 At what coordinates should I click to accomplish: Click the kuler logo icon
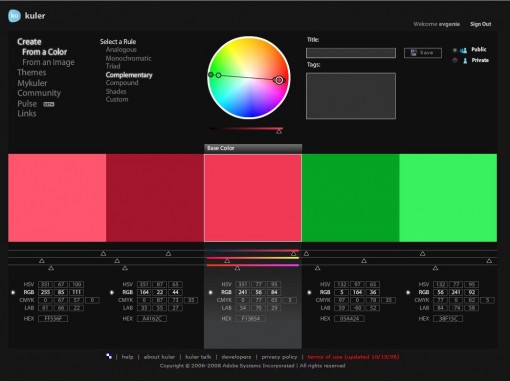14,16
